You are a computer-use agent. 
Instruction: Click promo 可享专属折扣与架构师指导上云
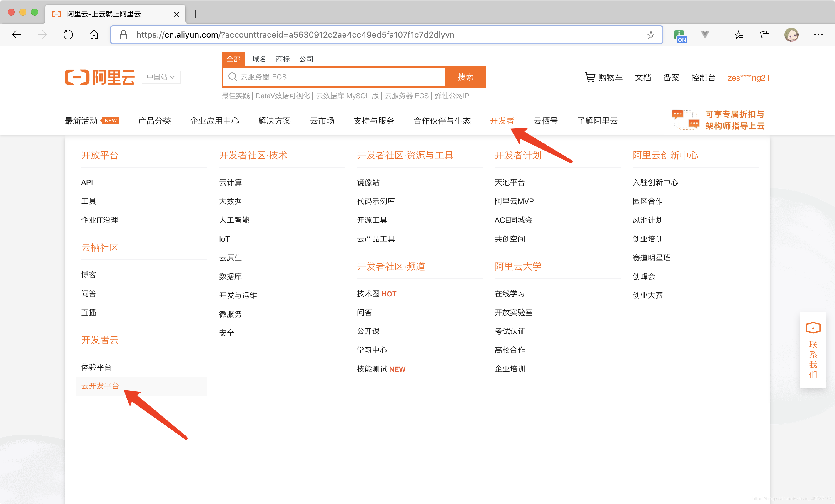pos(735,120)
